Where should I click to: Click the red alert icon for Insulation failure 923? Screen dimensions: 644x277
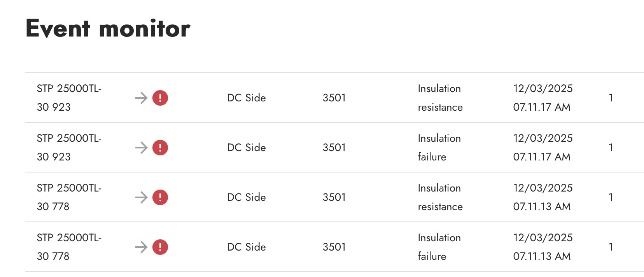(160, 148)
